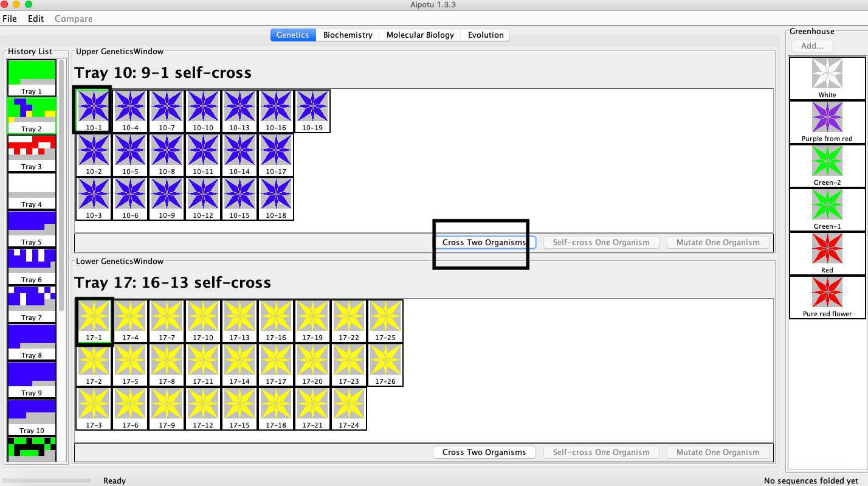Viewport: 868px width, 486px height.
Task: Click the History List vertical scrollbar
Action: tap(61, 182)
